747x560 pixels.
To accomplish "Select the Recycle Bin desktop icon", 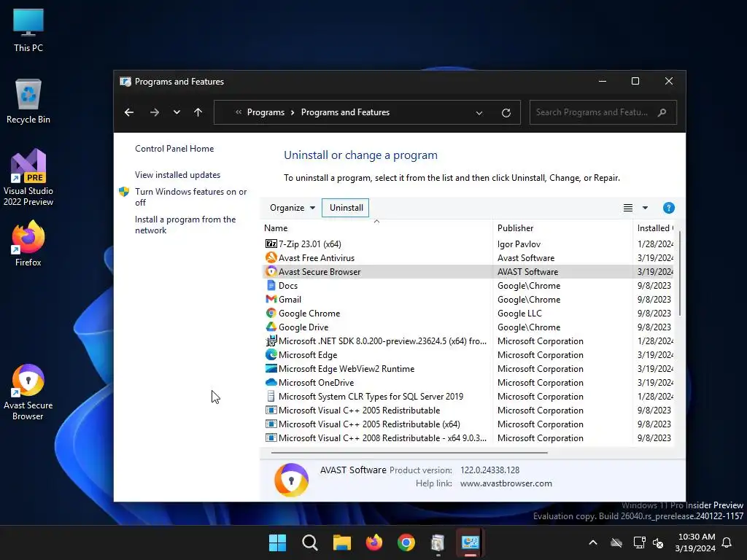I will pyautogui.click(x=28, y=101).
